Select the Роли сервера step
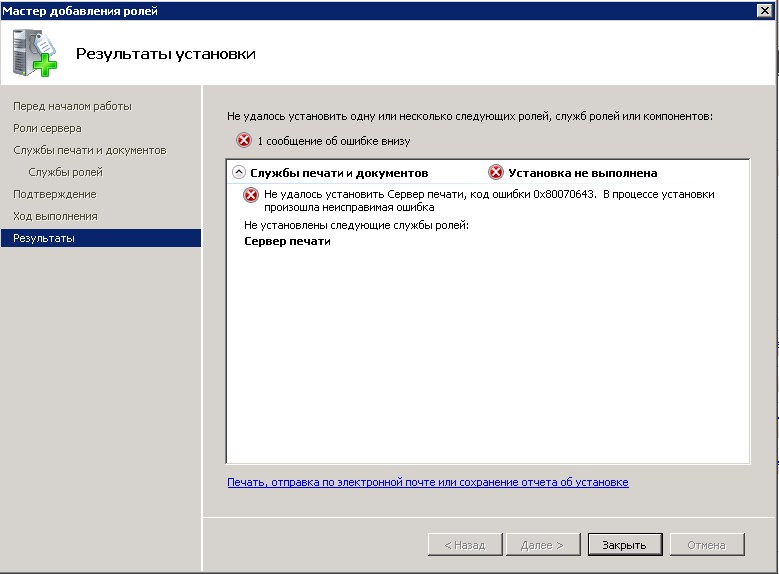The width and height of the screenshot is (779, 574). [x=47, y=128]
